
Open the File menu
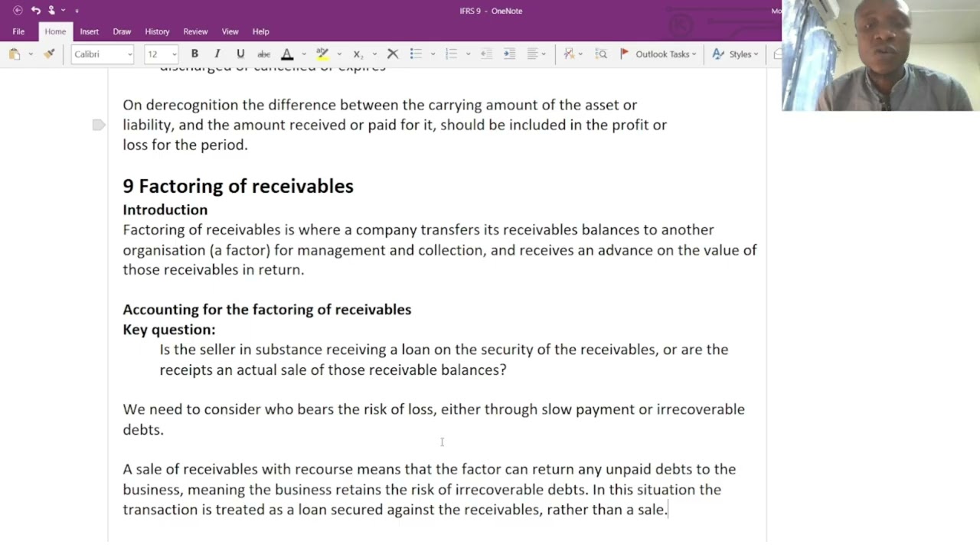coord(18,31)
